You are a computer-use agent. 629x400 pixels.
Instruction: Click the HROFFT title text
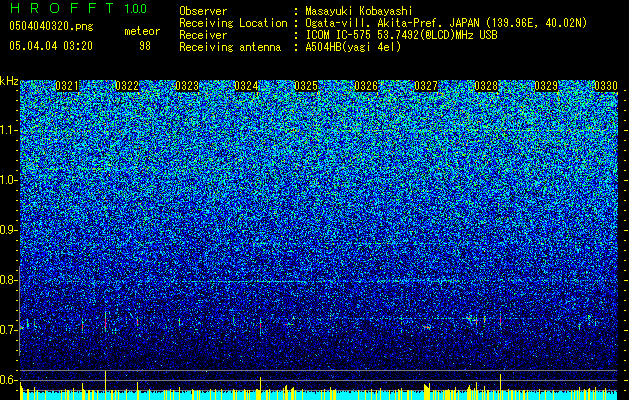coord(61,8)
